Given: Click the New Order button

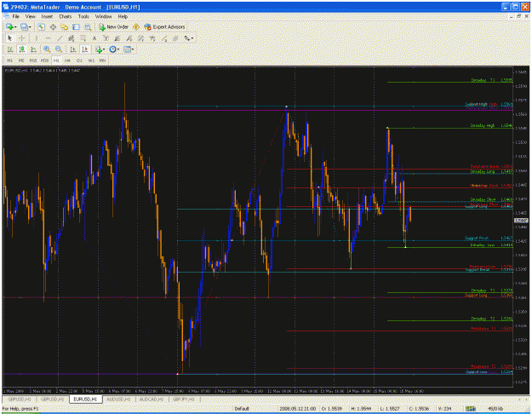Looking at the screenshot, I should 114,26.
